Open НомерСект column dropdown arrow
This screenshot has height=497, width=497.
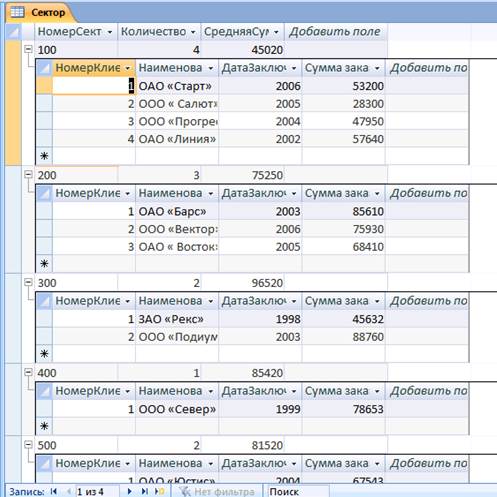[110, 32]
